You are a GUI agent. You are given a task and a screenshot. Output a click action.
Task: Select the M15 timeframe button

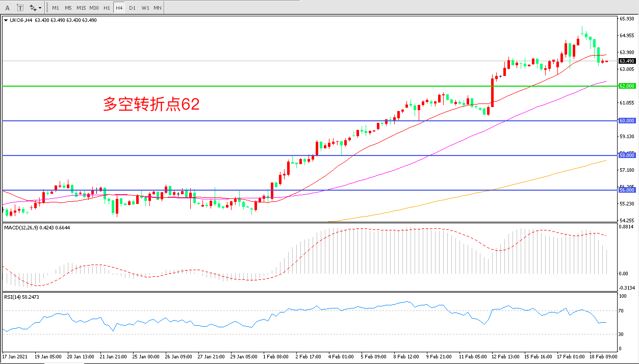click(81, 8)
